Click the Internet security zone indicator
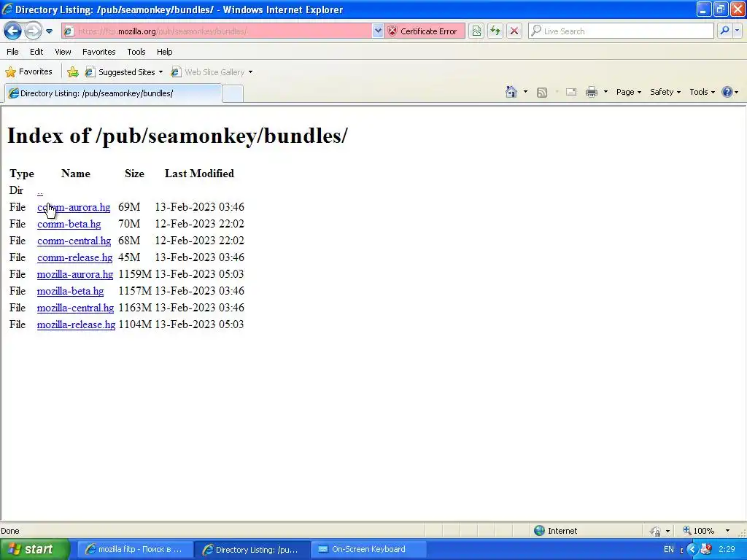 point(555,531)
